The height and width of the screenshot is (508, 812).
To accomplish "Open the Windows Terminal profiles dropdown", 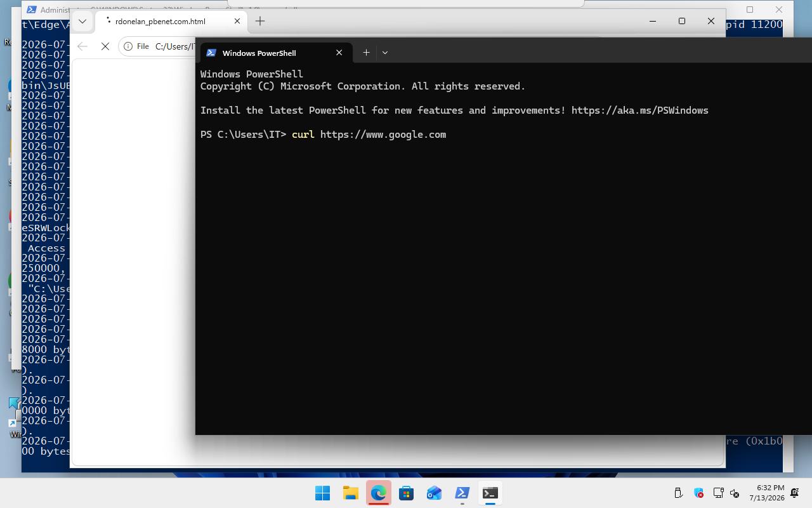I will [x=385, y=53].
